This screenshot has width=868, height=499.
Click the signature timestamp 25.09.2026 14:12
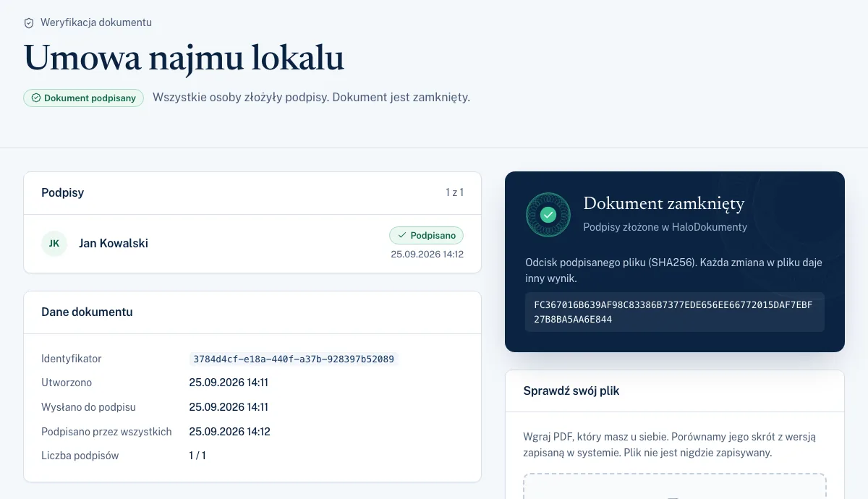click(x=427, y=255)
